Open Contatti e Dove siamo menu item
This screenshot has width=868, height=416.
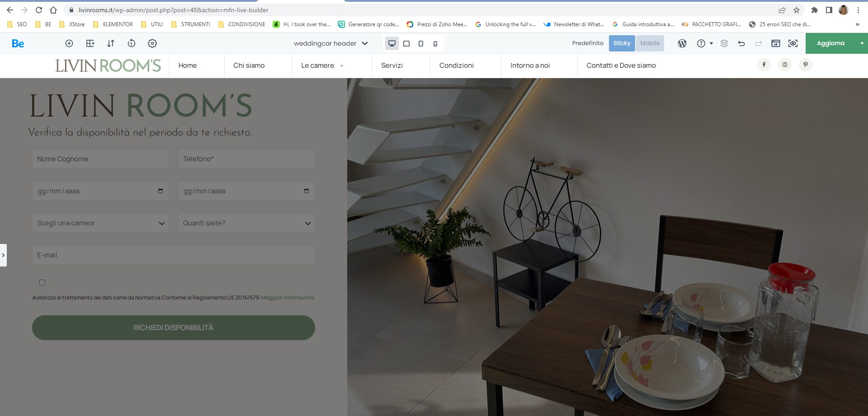pyautogui.click(x=621, y=65)
